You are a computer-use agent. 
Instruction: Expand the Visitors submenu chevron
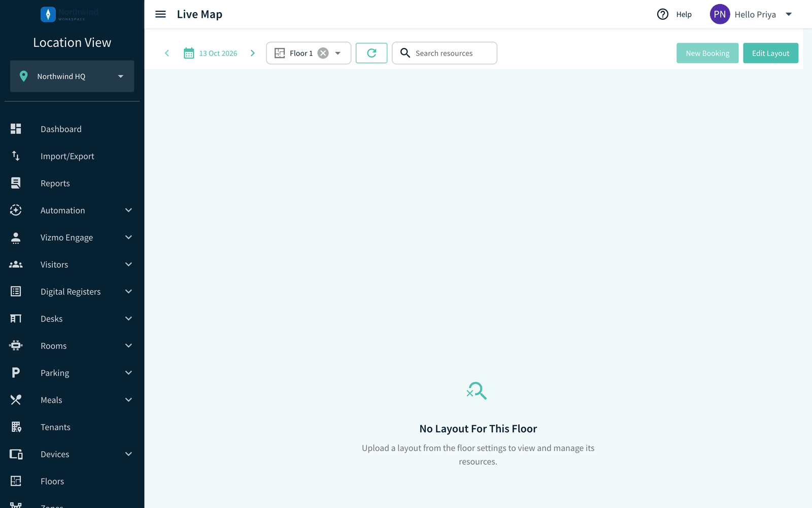pos(128,264)
